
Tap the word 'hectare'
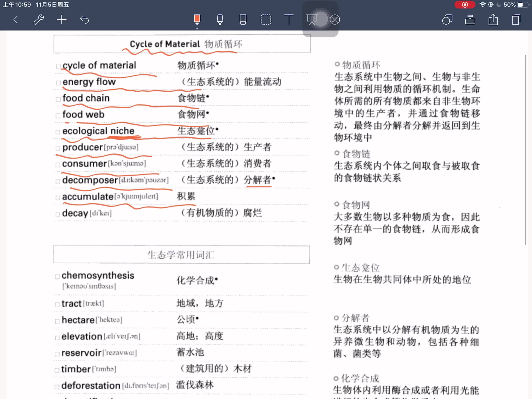pyautogui.click(x=78, y=320)
